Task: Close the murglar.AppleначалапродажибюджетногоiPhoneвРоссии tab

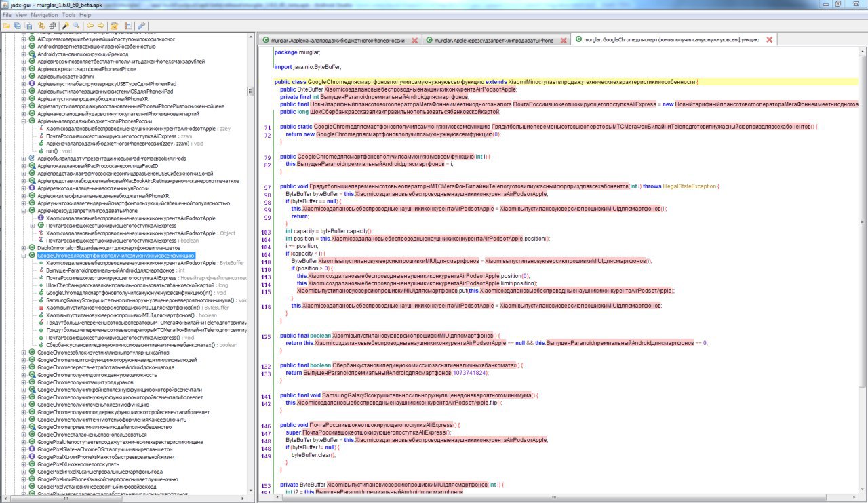Action: [x=414, y=40]
